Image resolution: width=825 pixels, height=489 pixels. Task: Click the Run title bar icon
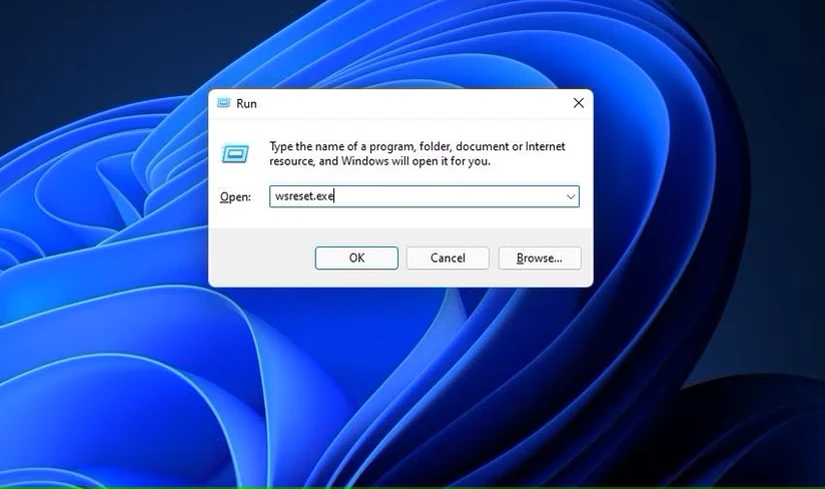224,103
